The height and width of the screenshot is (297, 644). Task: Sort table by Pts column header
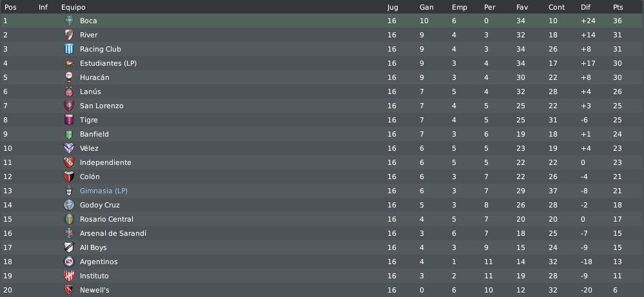(618, 7)
